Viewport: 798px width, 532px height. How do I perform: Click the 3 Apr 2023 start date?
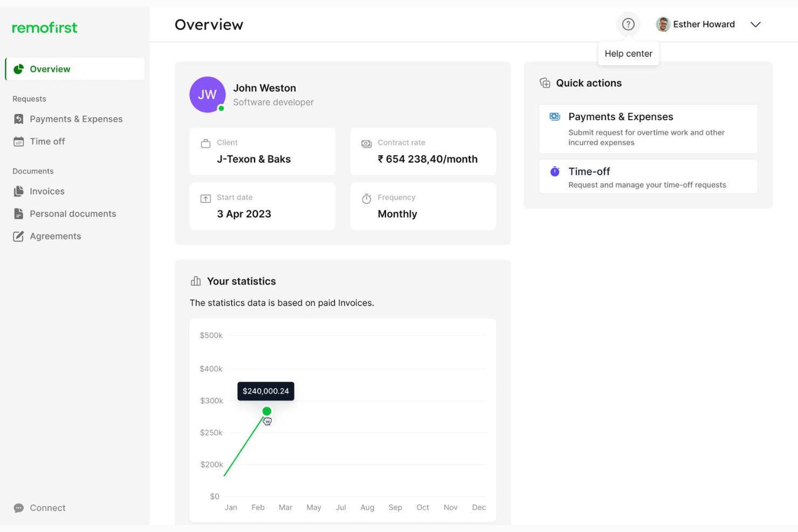[x=244, y=214]
